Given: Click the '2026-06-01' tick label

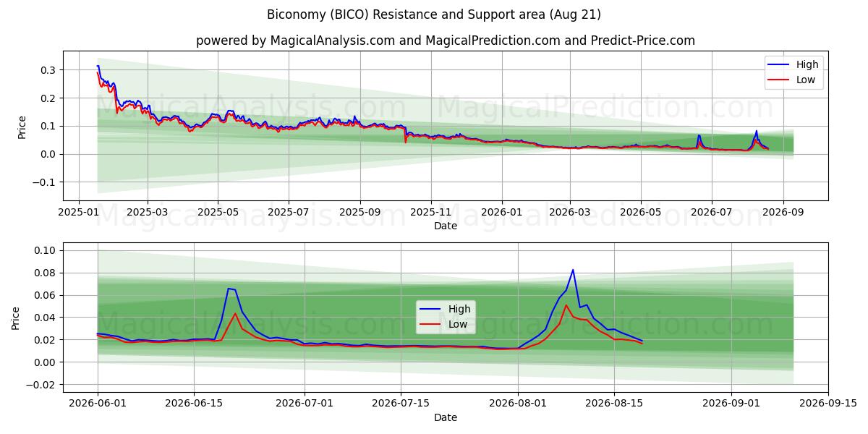Looking at the screenshot, I should click(98, 404).
